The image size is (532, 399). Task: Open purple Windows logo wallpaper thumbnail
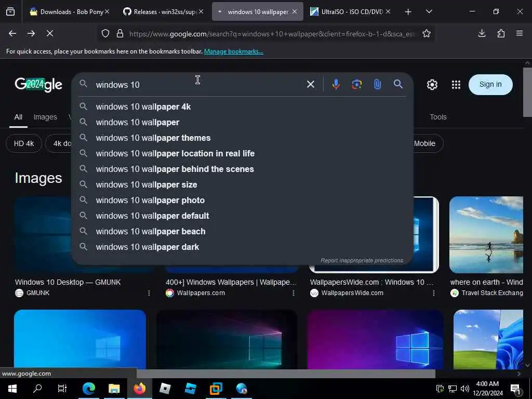tap(375, 339)
